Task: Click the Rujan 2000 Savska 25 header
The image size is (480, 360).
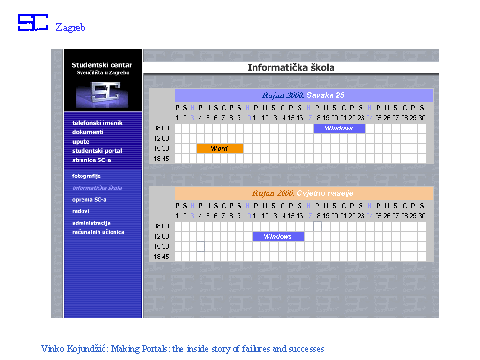Action: [304, 95]
